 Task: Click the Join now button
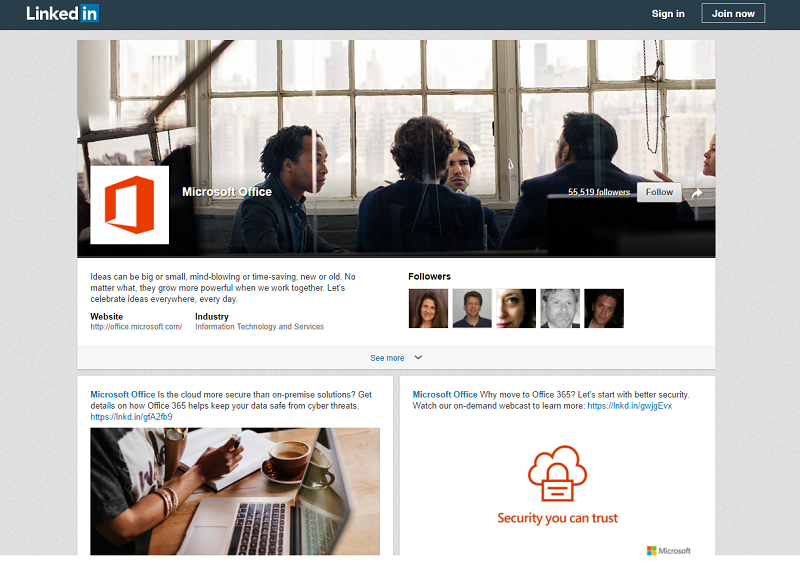click(x=733, y=13)
